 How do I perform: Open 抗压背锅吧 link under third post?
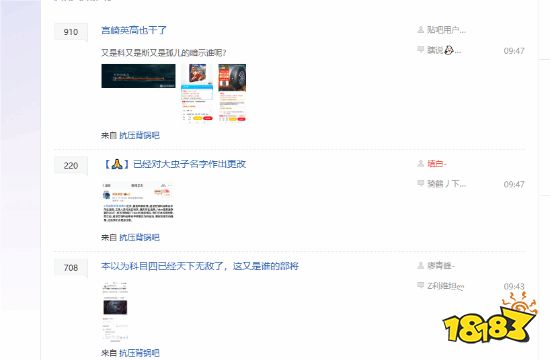(139, 353)
